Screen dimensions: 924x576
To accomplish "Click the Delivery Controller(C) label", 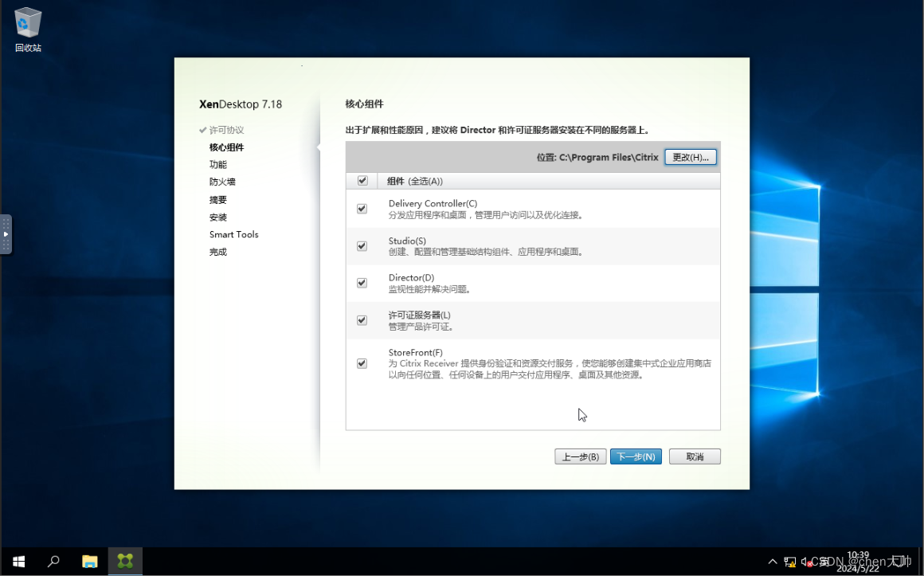I will (x=433, y=203).
